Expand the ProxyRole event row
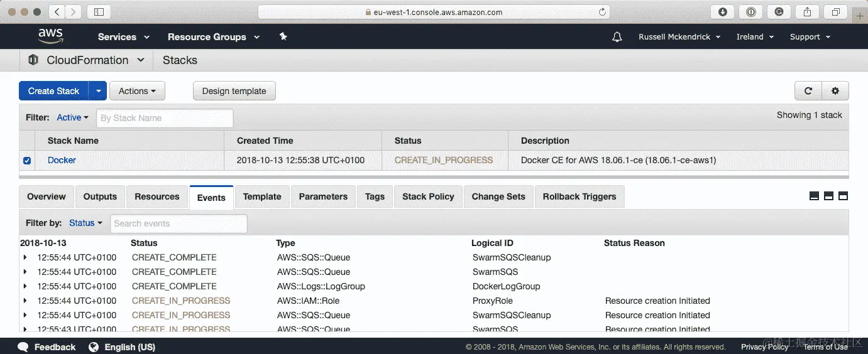This screenshot has width=868, height=354. [x=25, y=301]
